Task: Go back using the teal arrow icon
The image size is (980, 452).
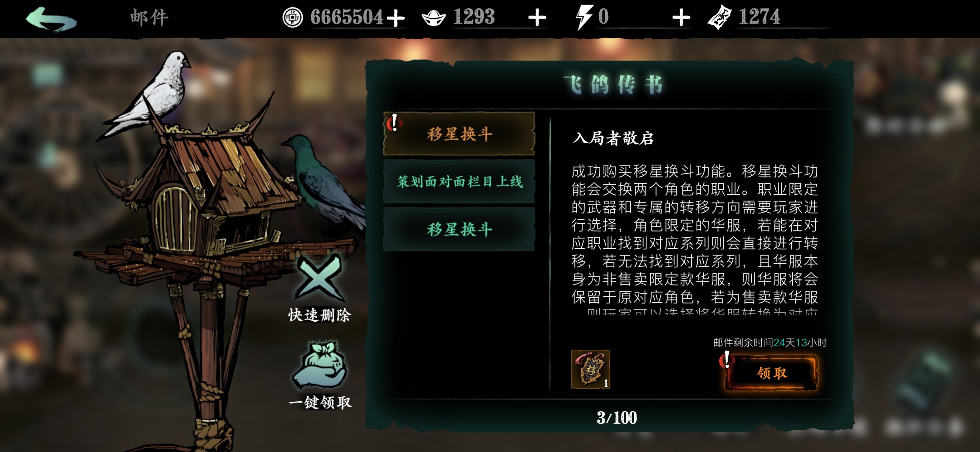Action: point(52,18)
